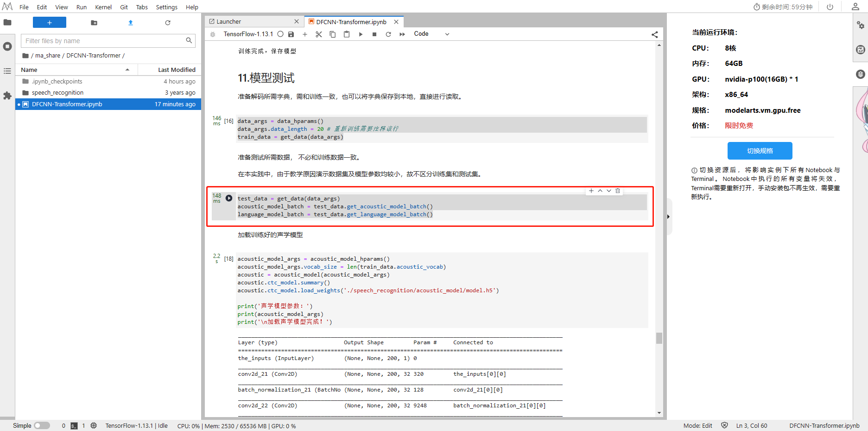Image resolution: width=868 pixels, height=431 pixels.
Task: Open the Extension Manager puzzle icon
Action: 7,96
